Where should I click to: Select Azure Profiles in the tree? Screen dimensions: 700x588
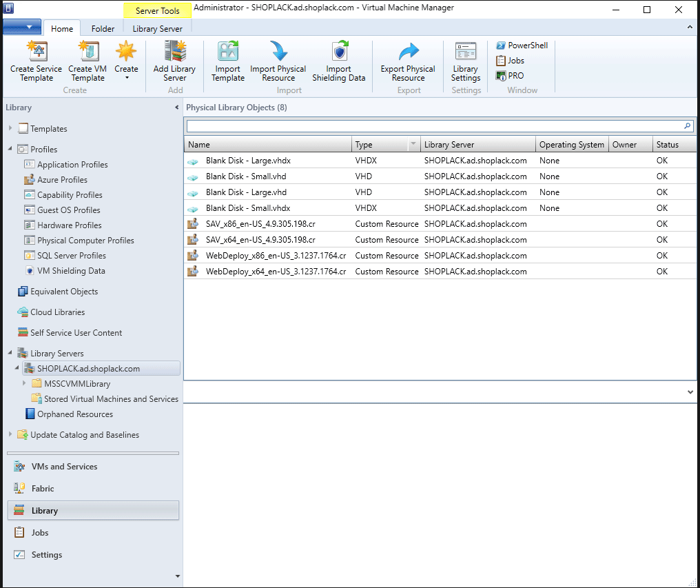tap(56, 180)
